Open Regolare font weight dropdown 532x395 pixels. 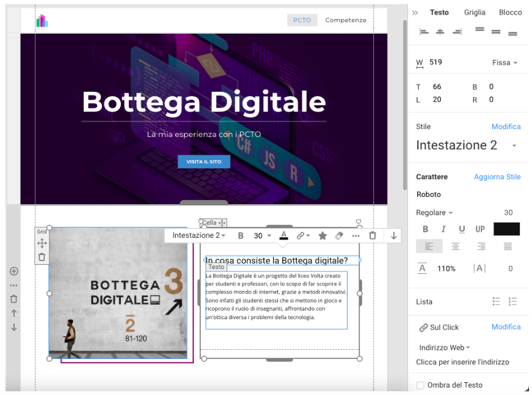click(x=434, y=213)
